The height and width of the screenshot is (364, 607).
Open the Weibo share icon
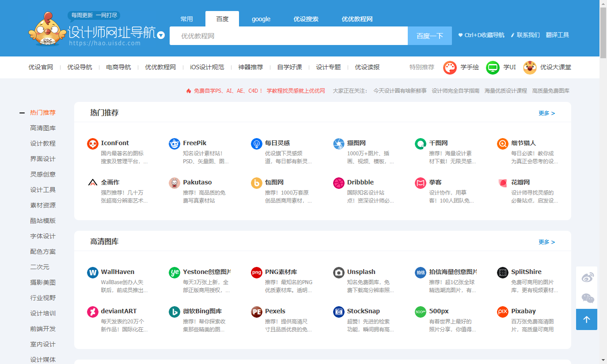click(587, 277)
